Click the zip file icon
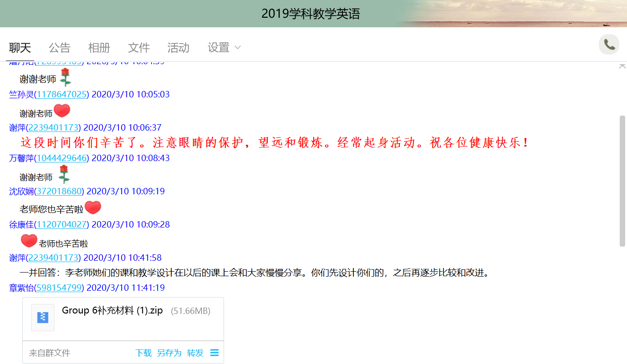This screenshot has width=627, height=364. pyautogui.click(x=43, y=317)
